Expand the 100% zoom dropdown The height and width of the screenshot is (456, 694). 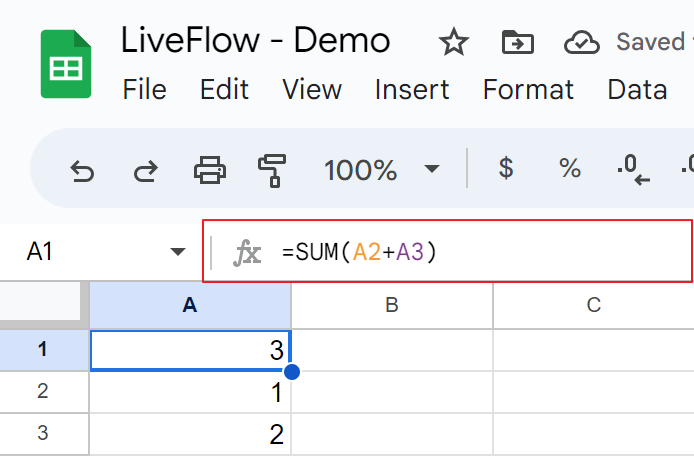pyautogui.click(x=432, y=169)
